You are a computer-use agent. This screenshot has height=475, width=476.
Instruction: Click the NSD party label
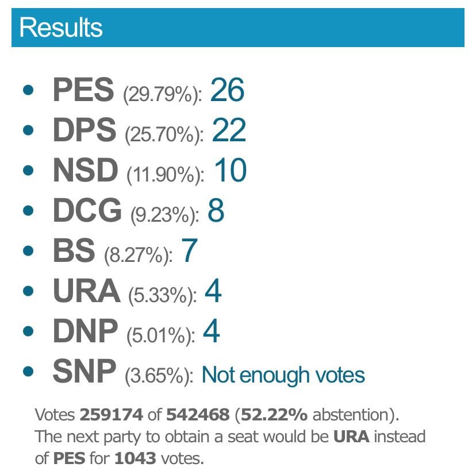click(x=85, y=171)
